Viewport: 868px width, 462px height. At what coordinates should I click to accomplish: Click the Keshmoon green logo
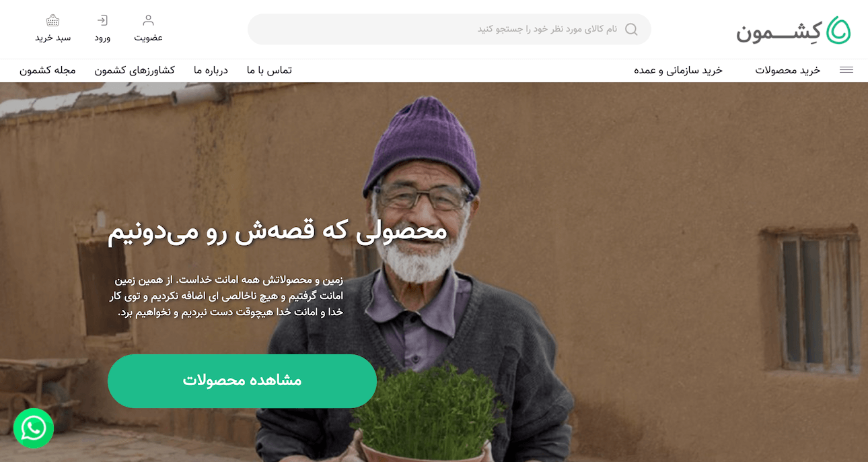coord(838,30)
